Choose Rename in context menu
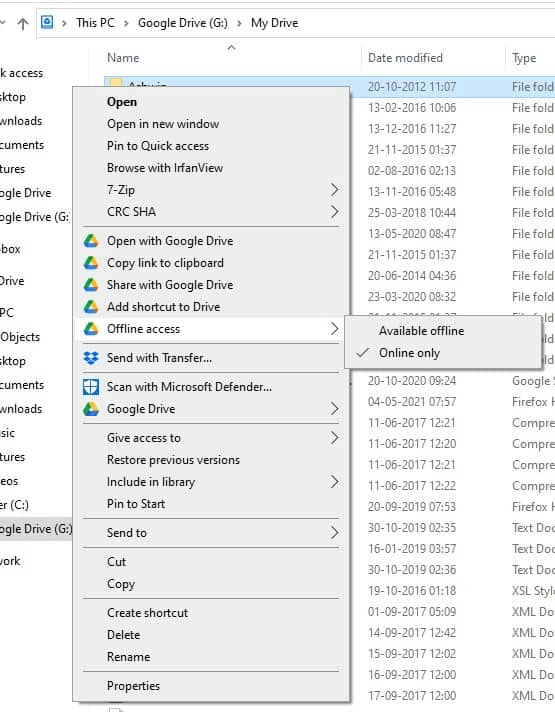 129,657
